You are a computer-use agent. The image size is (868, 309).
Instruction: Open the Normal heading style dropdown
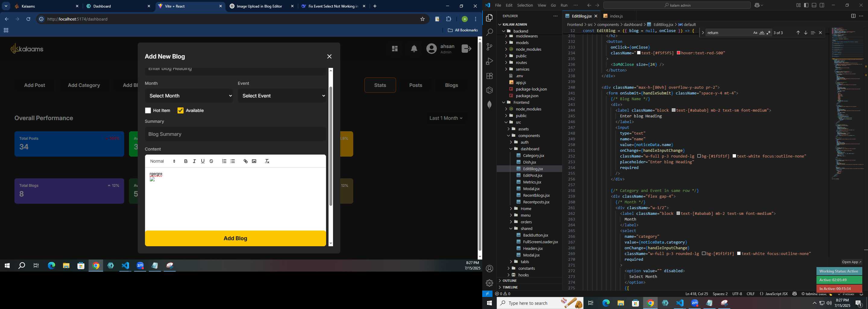pos(163,161)
